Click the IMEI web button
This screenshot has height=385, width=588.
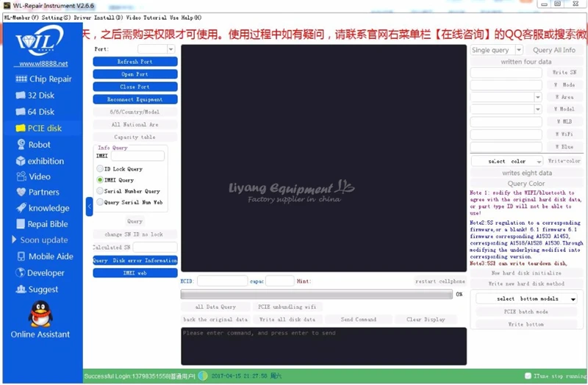click(x=135, y=273)
